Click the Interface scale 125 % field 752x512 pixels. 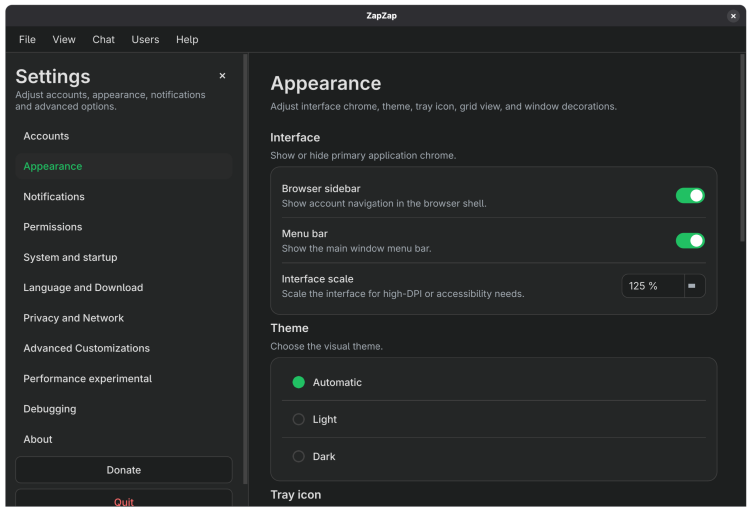(652, 286)
